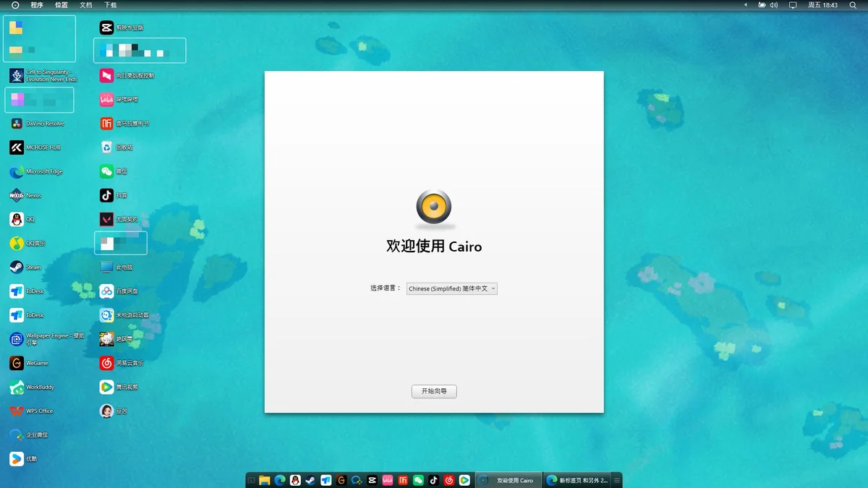The image size is (868, 488).
Task: Open the Nexus desktop shortcut
Action: (25, 195)
